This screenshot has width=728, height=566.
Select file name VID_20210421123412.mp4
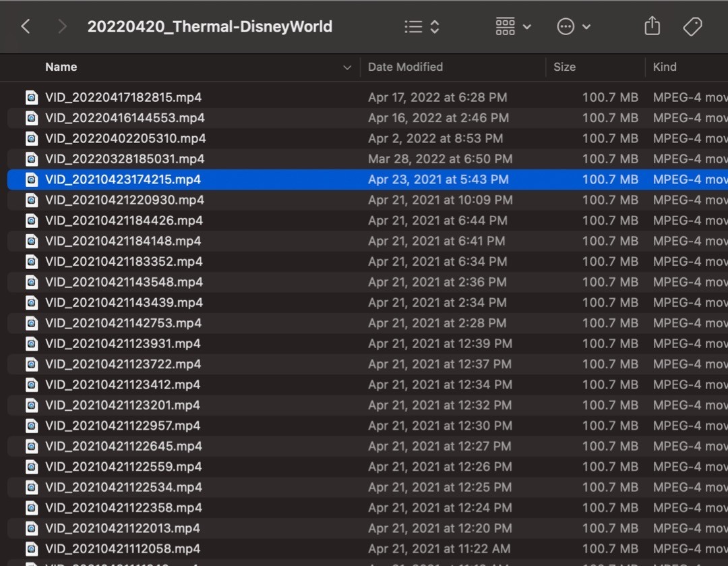(123, 385)
